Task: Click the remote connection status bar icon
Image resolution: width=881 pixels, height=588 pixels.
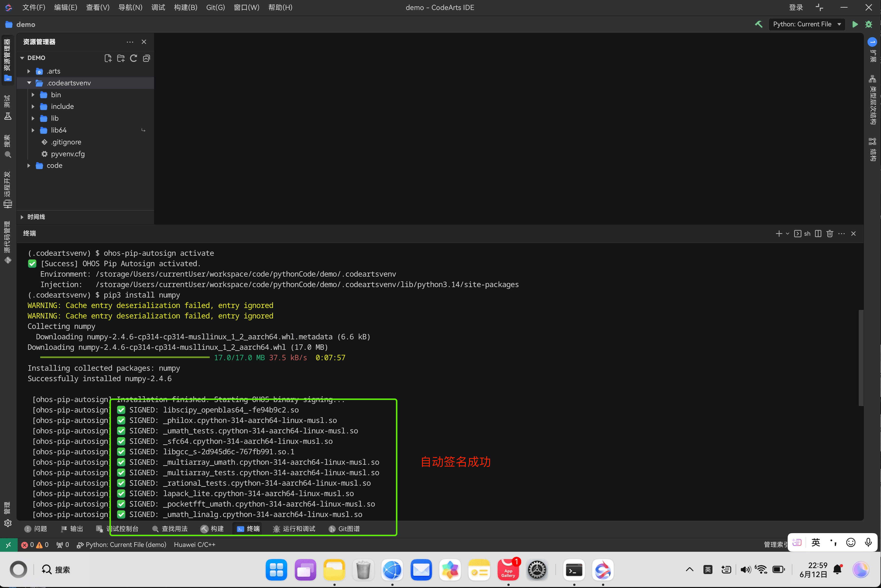Action: coord(8,544)
